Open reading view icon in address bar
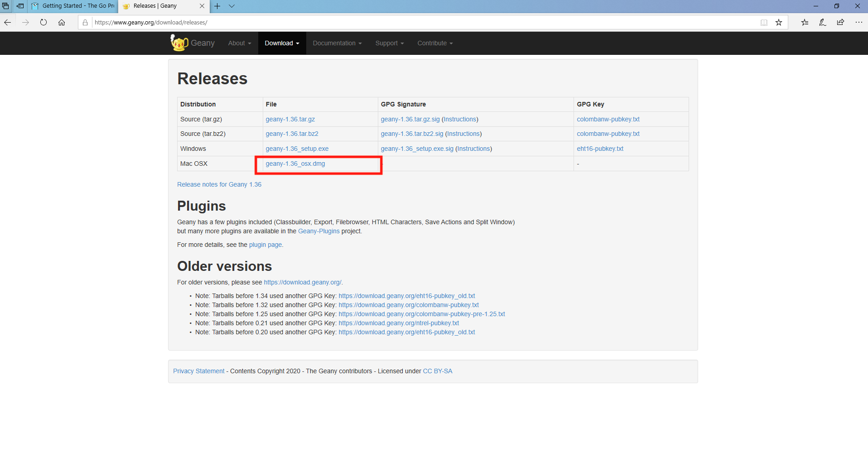Viewport: 868px width, 467px height. (x=764, y=22)
